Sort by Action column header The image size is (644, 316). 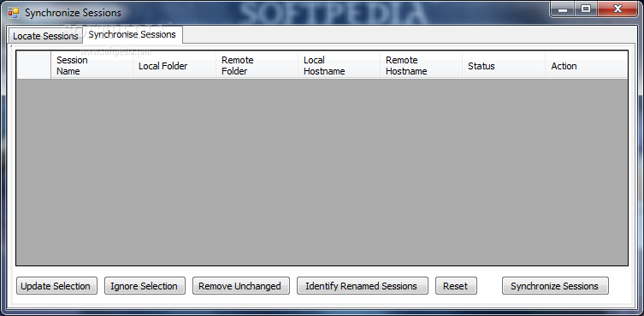click(586, 65)
